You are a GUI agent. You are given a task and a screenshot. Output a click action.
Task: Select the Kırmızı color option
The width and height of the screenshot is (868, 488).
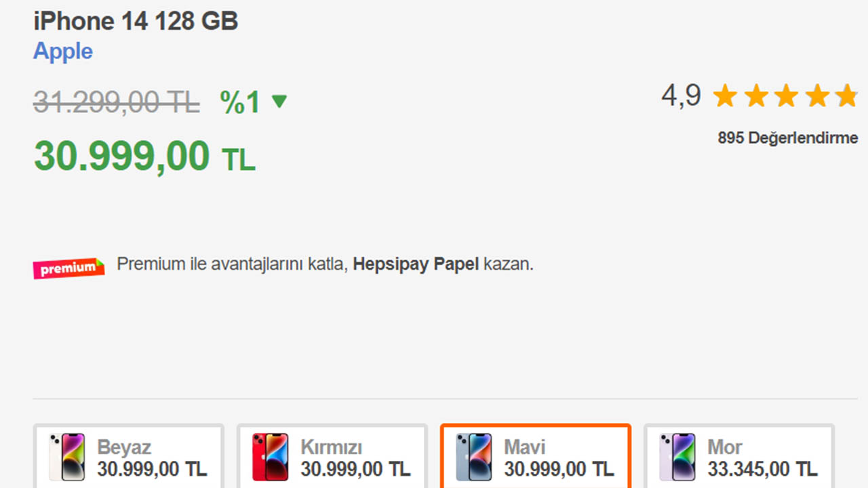tap(332, 457)
